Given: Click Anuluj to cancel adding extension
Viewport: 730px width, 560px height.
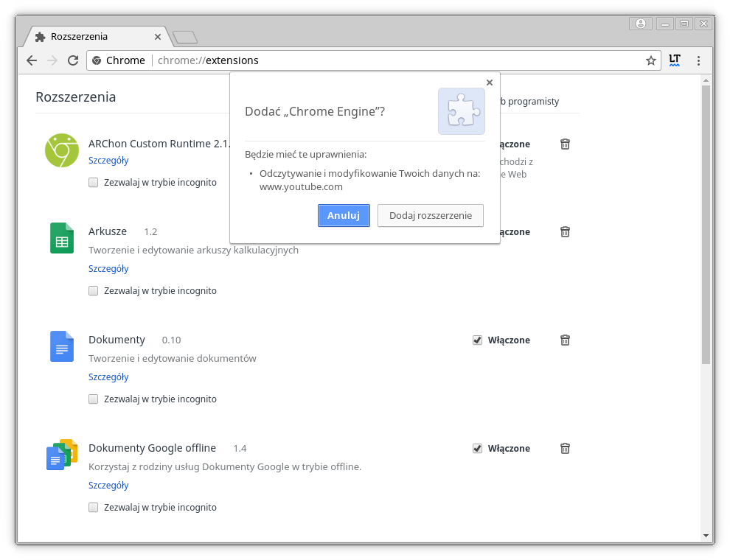Looking at the screenshot, I should (344, 215).
